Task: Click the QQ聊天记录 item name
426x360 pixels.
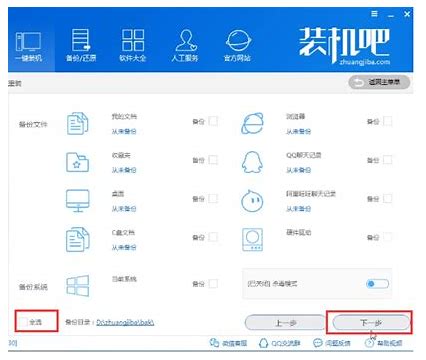Action: 304,155
